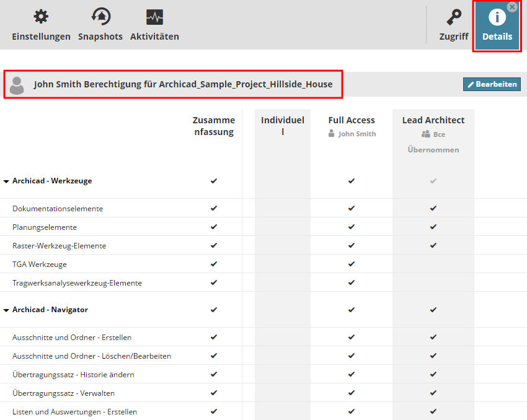Click Lead Architect checkmark for Übertragungssatz - Verwalten
Viewport: 527px width, 420px height.
click(433, 393)
